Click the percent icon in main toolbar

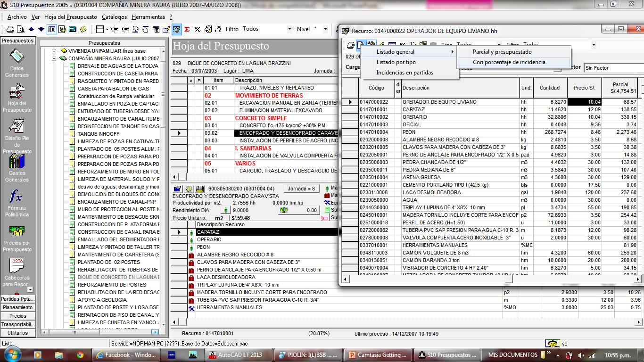(x=198, y=29)
